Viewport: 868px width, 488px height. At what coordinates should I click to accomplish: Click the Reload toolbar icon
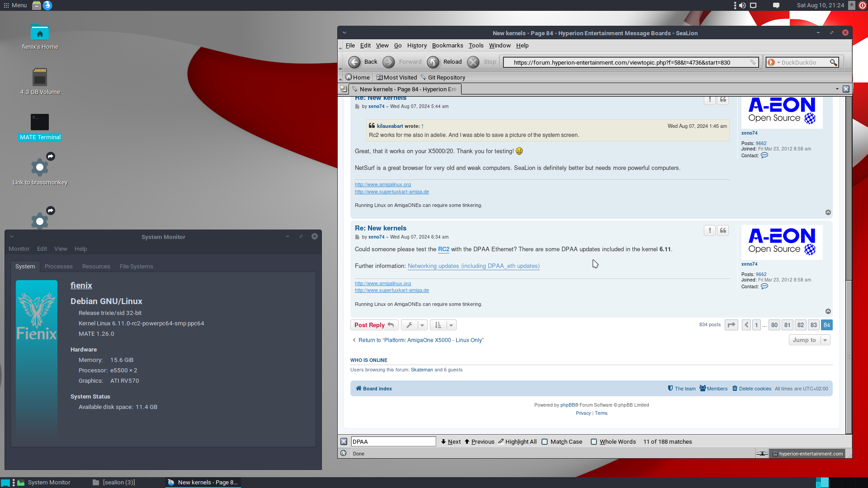click(433, 62)
